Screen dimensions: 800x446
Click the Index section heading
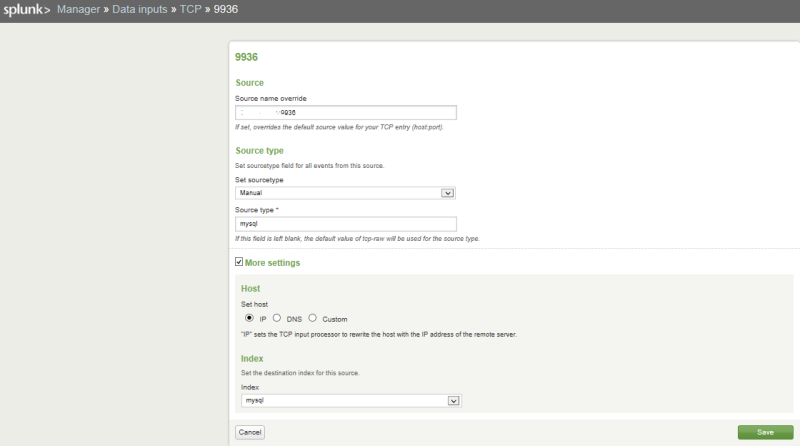[252, 359]
